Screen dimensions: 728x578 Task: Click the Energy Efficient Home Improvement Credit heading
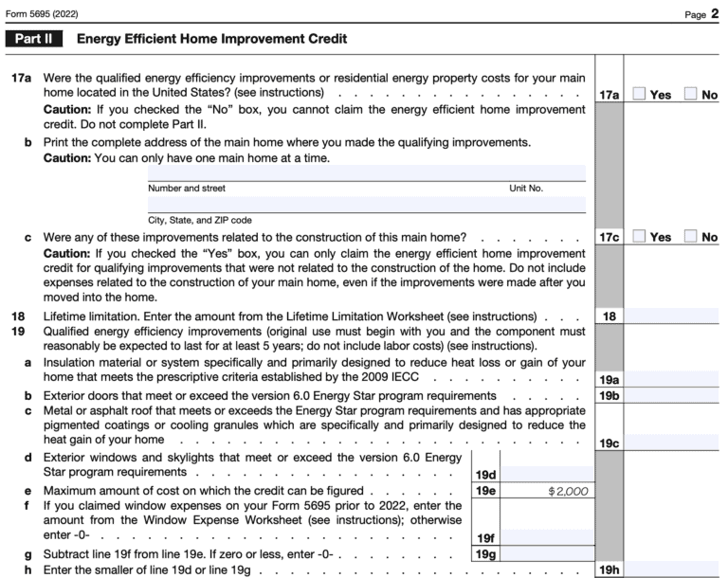pyautogui.click(x=211, y=40)
